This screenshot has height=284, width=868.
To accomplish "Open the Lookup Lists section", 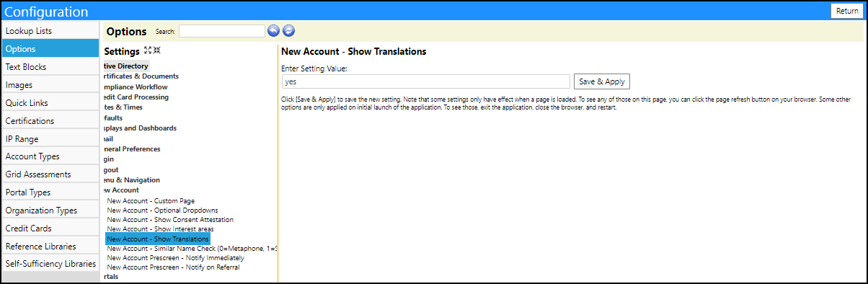I will (x=50, y=31).
